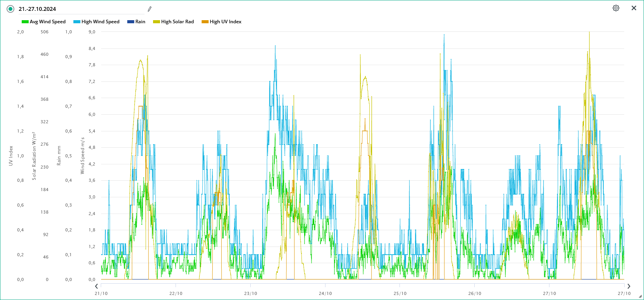Close the chart panel with X
The height and width of the screenshot is (300, 644).
click(x=634, y=8)
